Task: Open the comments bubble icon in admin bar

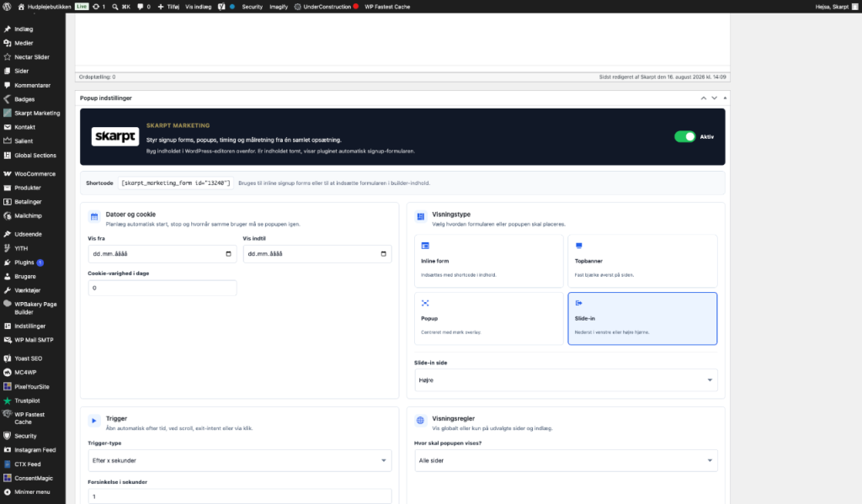Action: tap(141, 7)
